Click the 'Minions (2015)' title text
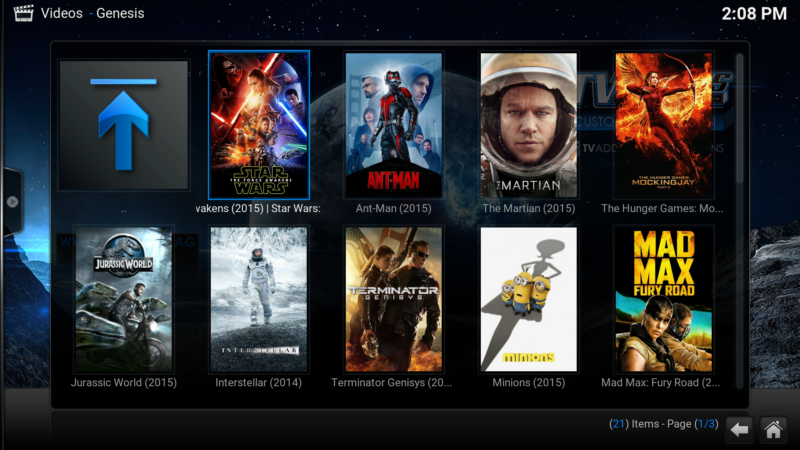Image resolution: width=800 pixels, height=450 pixels. (529, 383)
